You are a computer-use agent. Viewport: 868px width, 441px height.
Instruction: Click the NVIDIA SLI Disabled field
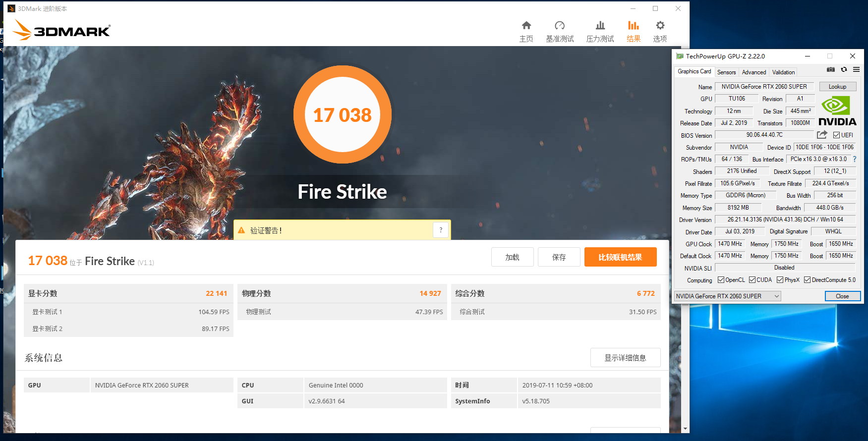click(785, 268)
